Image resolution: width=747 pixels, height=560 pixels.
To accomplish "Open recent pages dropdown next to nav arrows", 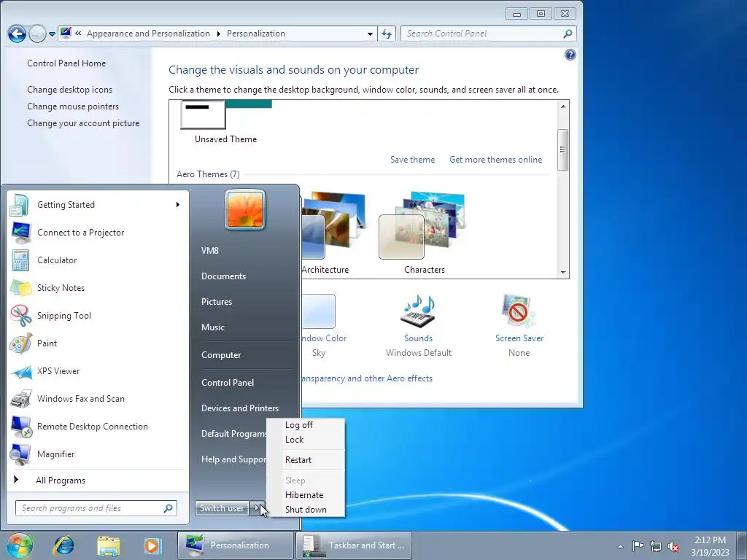I will click(x=52, y=34).
